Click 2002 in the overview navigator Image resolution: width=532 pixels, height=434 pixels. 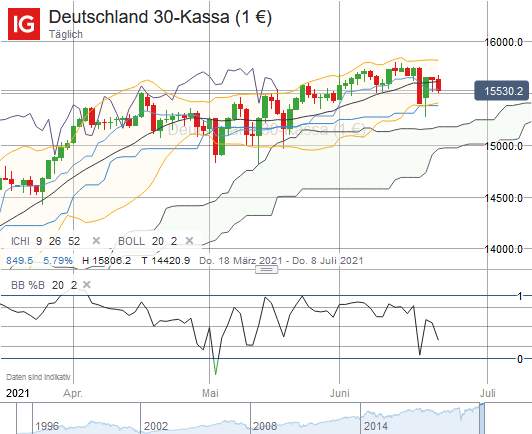(x=156, y=426)
